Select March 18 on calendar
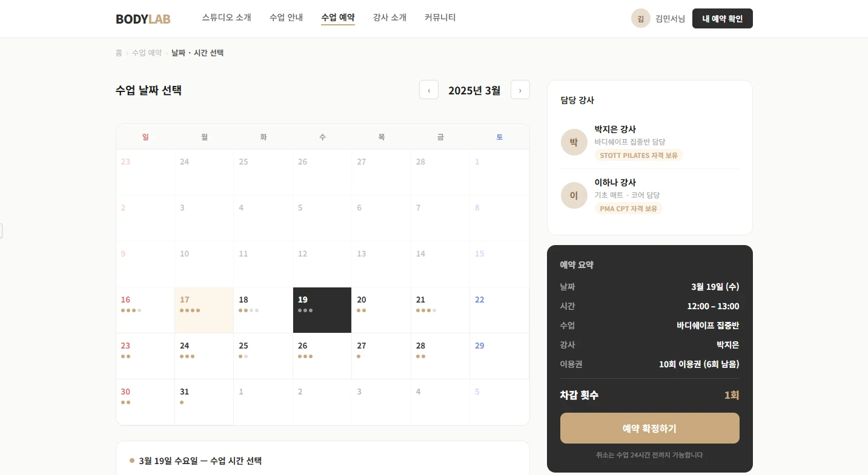This screenshot has height=475, width=868. tap(263, 310)
